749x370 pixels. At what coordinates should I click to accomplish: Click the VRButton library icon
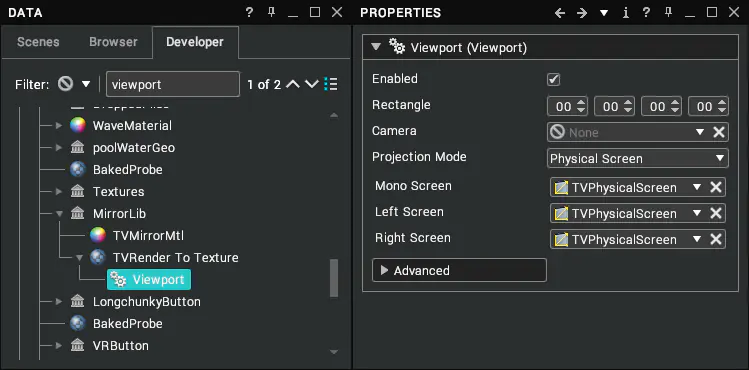[77, 346]
